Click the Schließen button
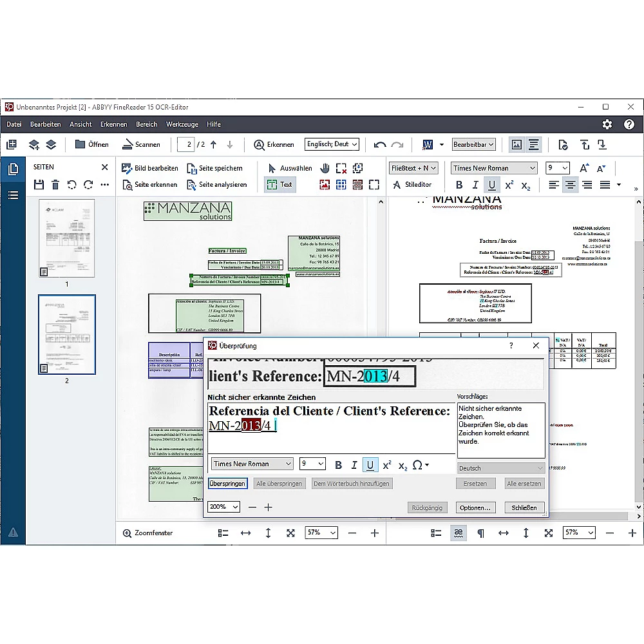Image resolution: width=644 pixels, height=644 pixels. coord(524,507)
